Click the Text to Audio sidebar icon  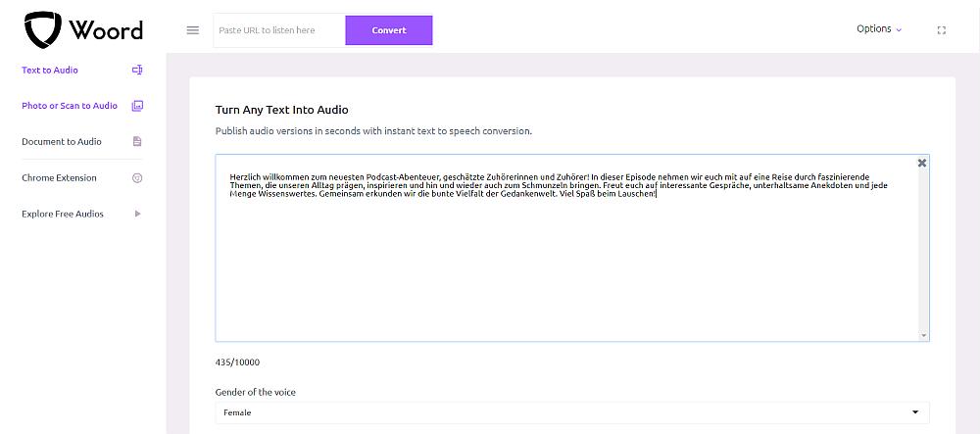point(137,71)
